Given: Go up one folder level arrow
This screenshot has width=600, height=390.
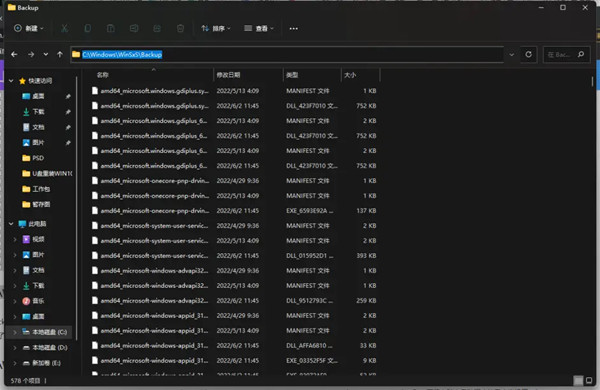Looking at the screenshot, I should coord(60,54).
